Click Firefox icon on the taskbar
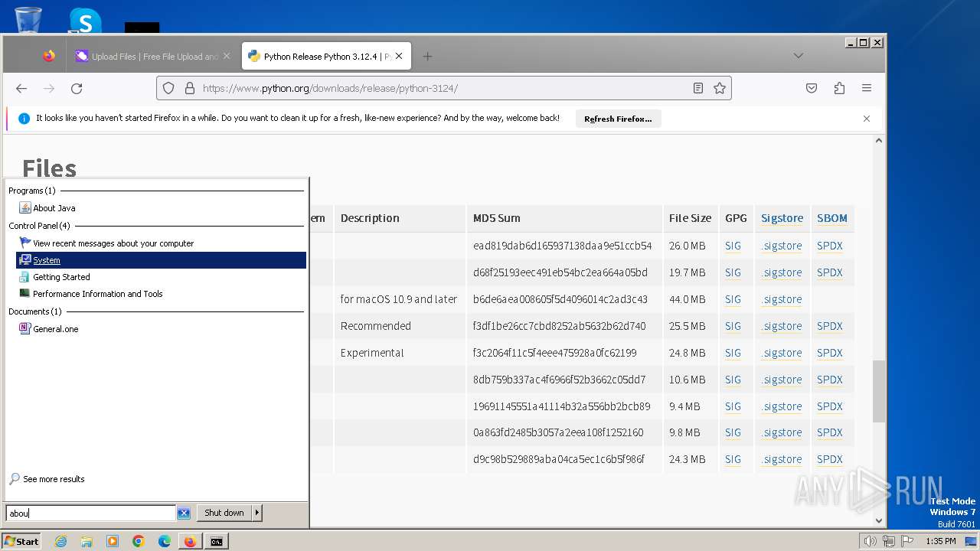This screenshot has width=980, height=551. (x=190, y=541)
